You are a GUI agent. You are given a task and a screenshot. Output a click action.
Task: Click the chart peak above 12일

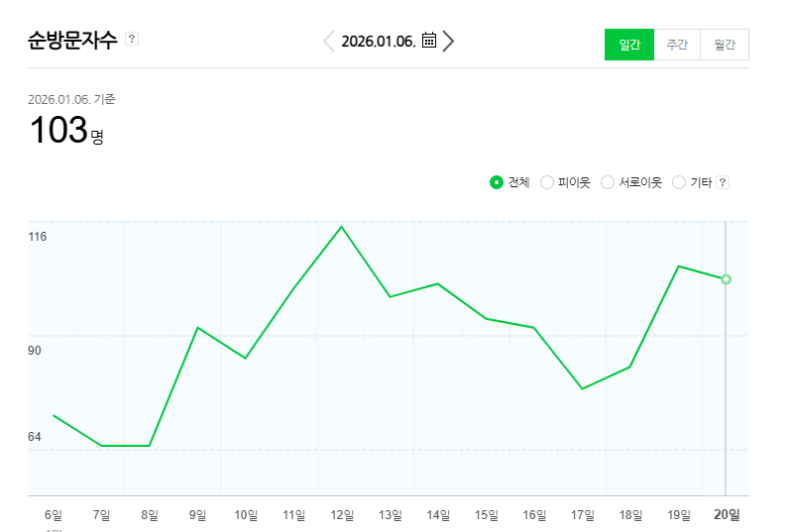342,227
